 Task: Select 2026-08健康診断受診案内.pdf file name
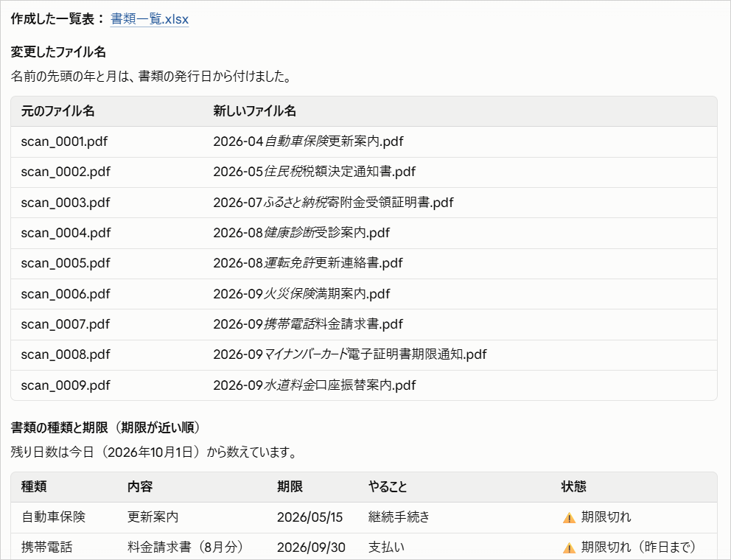301,233
